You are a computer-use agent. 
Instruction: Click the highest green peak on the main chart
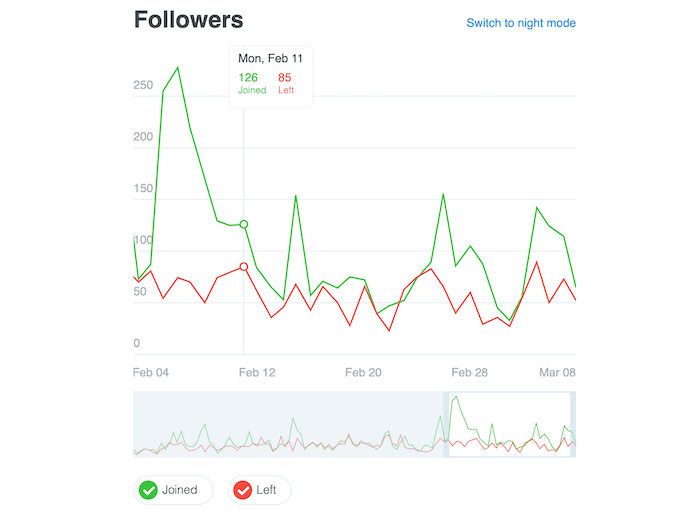pyautogui.click(x=177, y=68)
